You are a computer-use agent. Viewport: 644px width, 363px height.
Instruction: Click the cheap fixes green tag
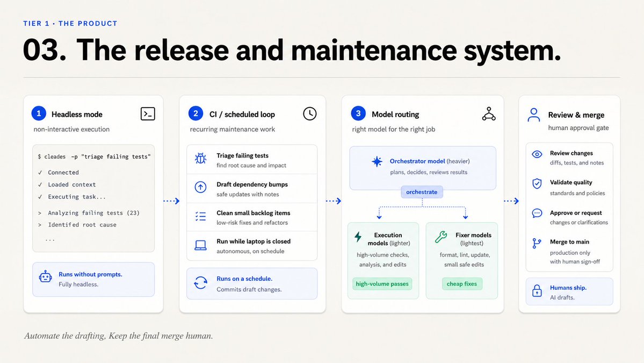click(461, 284)
